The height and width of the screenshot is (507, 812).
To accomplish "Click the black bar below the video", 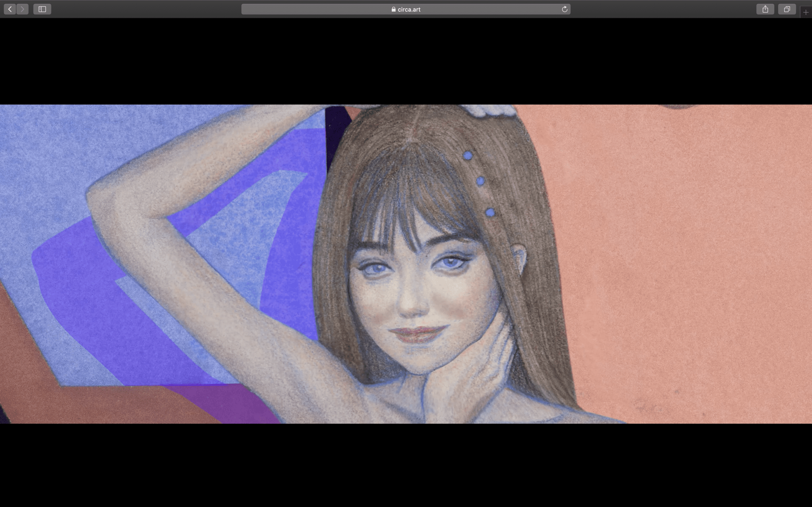I will click(x=406, y=466).
